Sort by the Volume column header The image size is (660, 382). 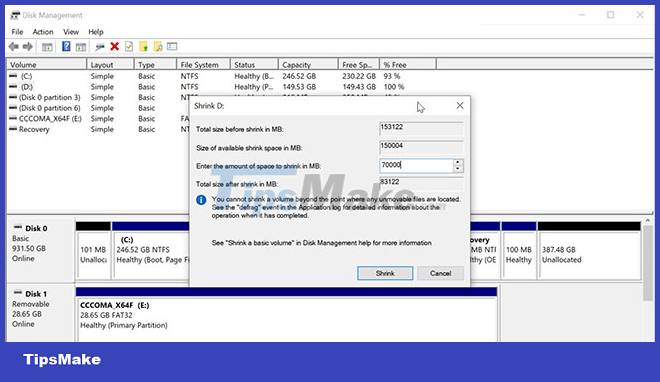46,65
